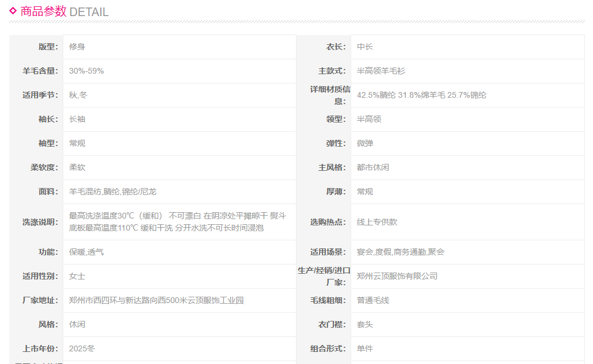Click the 秋,冬 applicable season value

[78, 95]
